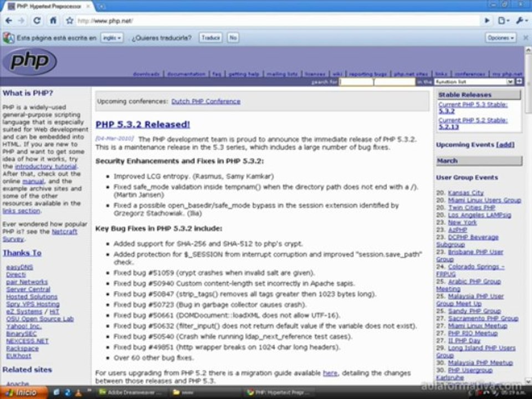The image size is (532, 399).
Task: Open the 'downloads' nav menu item
Action: [x=146, y=74]
